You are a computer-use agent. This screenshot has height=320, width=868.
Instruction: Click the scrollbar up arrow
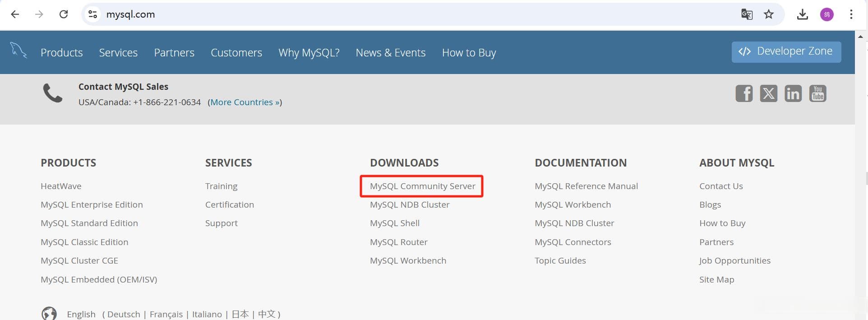(x=860, y=37)
